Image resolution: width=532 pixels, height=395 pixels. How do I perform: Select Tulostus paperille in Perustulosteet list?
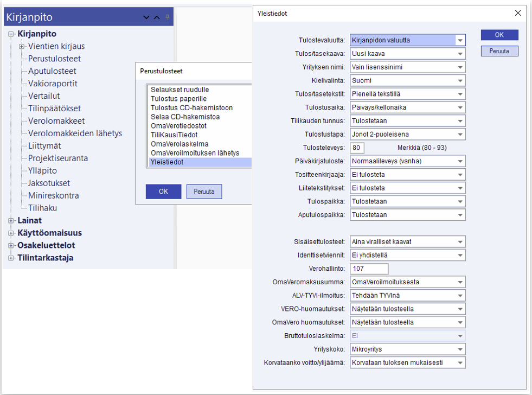point(178,99)
